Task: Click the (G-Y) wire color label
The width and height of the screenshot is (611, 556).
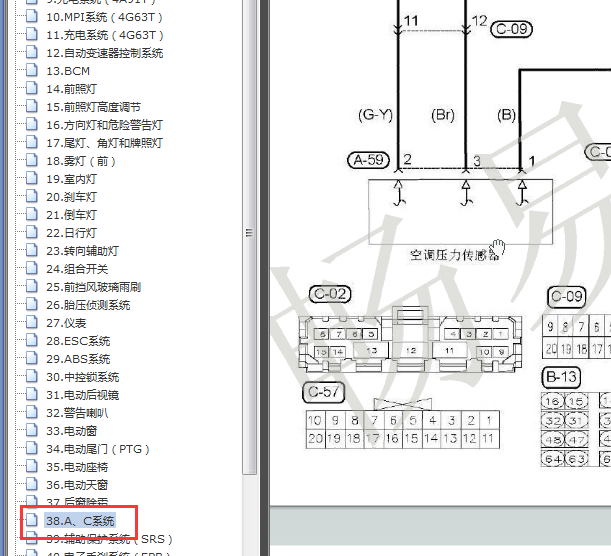Action: [x=375, y=115]
